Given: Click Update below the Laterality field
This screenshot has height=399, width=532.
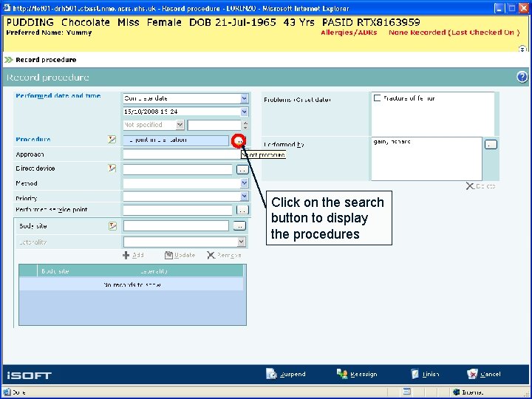Looking at the screenshot, I should [x=180, y=255].
